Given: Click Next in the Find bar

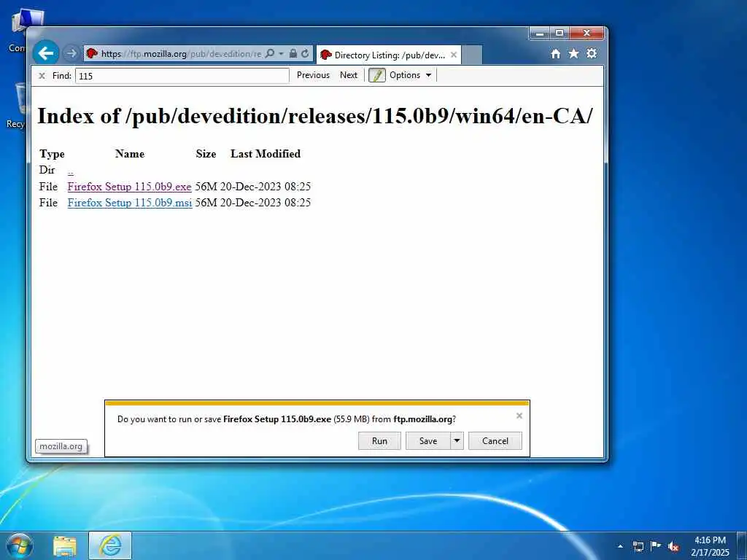Looking at the screenshot, I should coord(349,75).
